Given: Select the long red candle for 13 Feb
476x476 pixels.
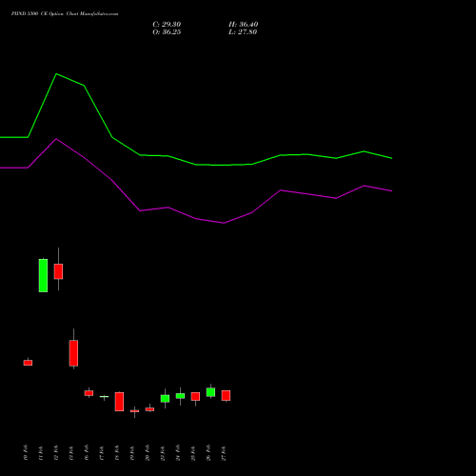Looking at the screenshot, I should pyautogui.click(x=73, y=353).
